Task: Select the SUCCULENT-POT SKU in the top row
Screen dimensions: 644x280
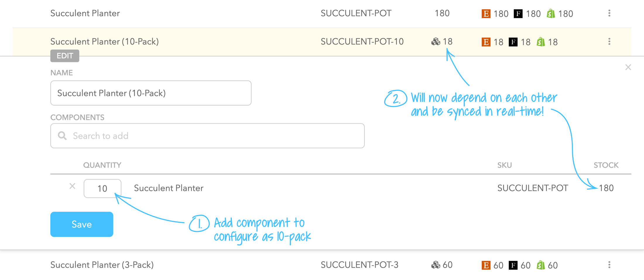Action: click(356, 13)
